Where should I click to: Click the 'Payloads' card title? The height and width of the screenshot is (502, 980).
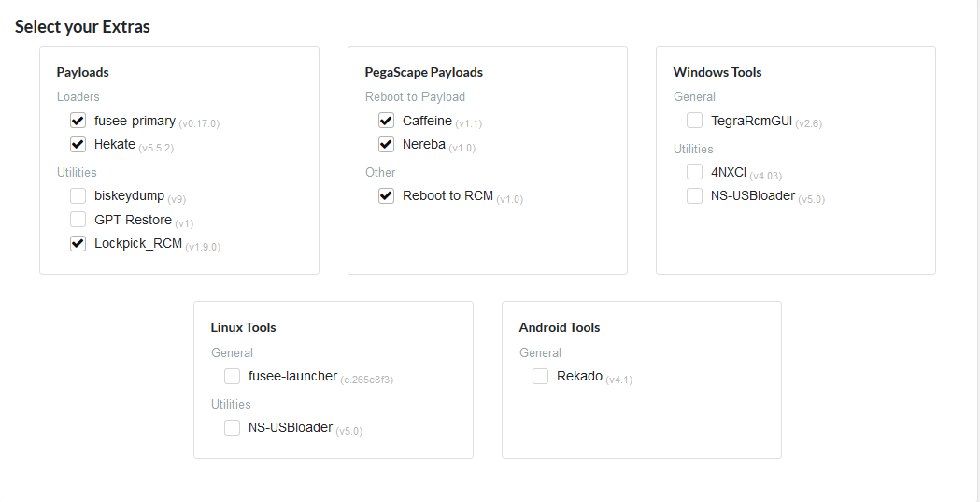coord(82,73)
